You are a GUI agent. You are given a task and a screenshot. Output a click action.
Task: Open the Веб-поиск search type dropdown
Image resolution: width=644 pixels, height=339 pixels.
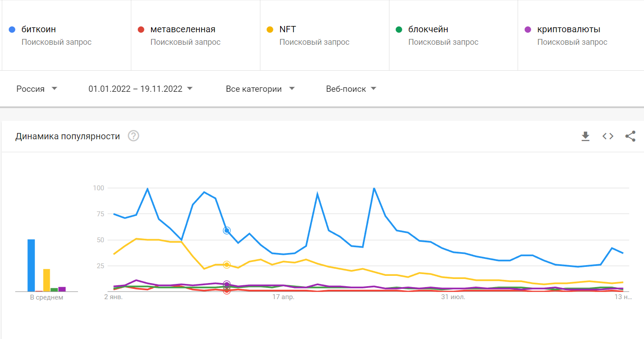pyautogui.click(x=351, y=89)
